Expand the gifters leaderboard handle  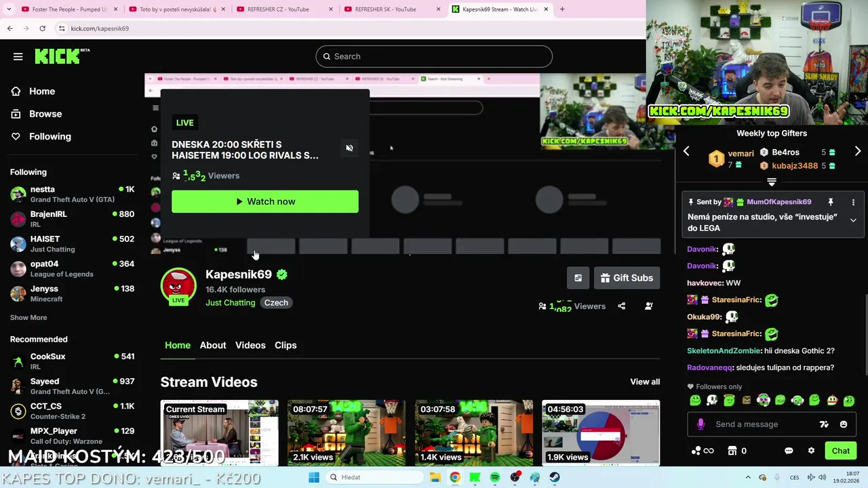772,182
